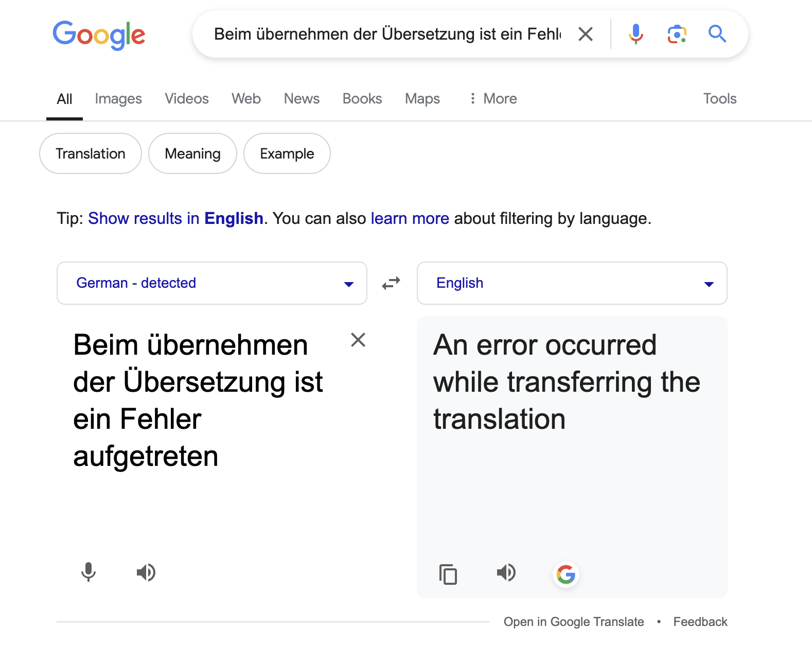Open in Google Translate link
This screenshot has height=662, width=812.
tap(574, 622)
